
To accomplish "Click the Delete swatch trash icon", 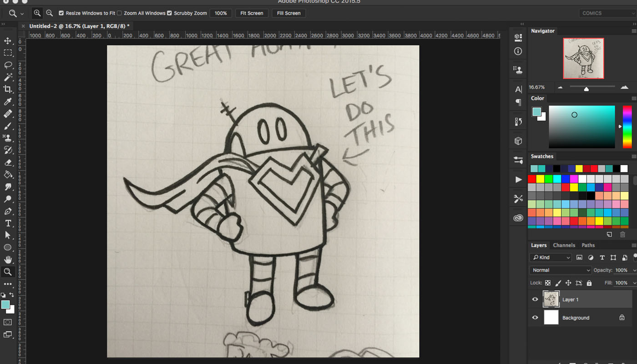I will click(x=622, y=234).
